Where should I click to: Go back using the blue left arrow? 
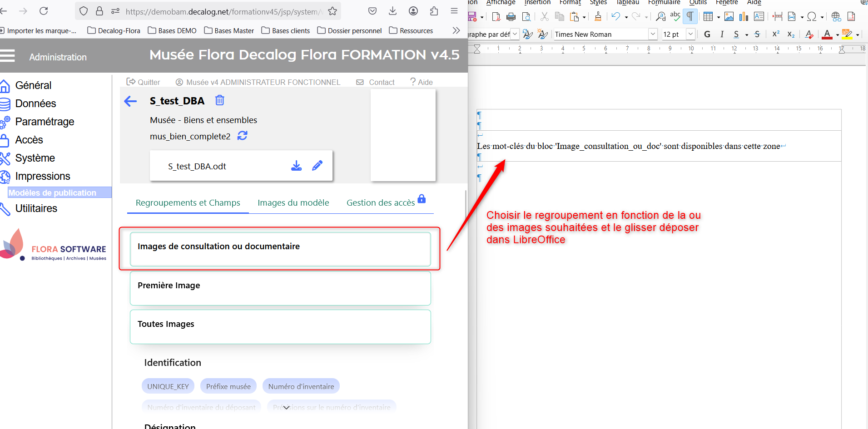coord(130,101)
